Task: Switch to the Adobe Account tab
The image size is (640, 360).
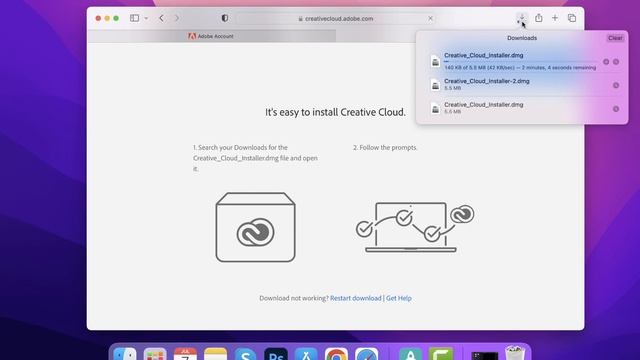Action: point(211,36)
